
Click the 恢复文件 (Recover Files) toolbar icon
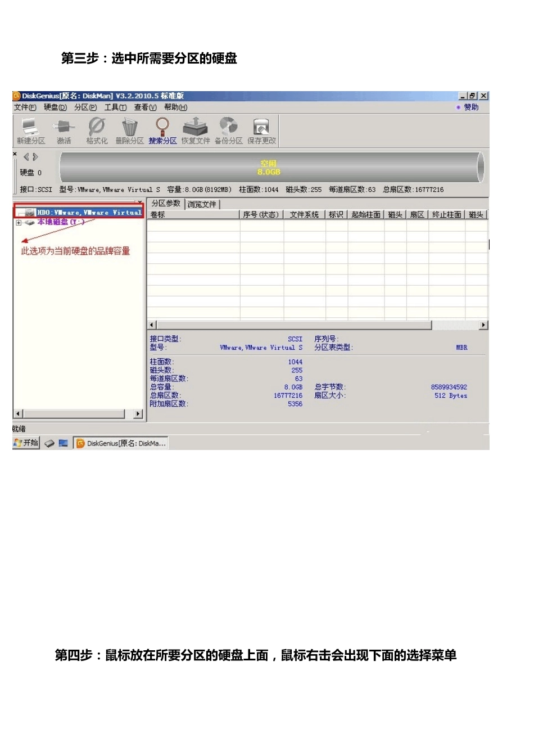point(196,130)
